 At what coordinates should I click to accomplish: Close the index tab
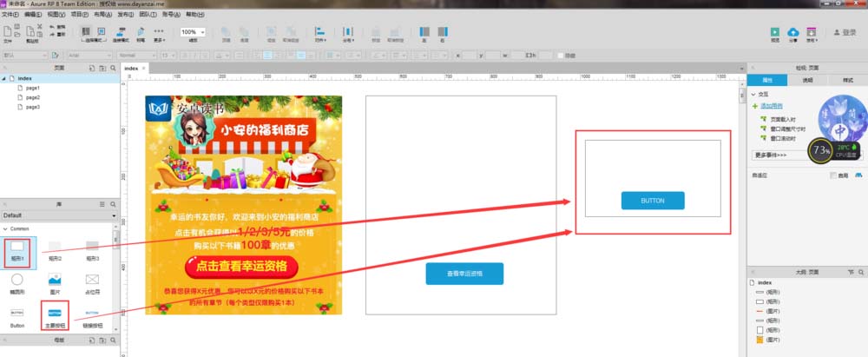pyautogui.click(x=144, y=68)
